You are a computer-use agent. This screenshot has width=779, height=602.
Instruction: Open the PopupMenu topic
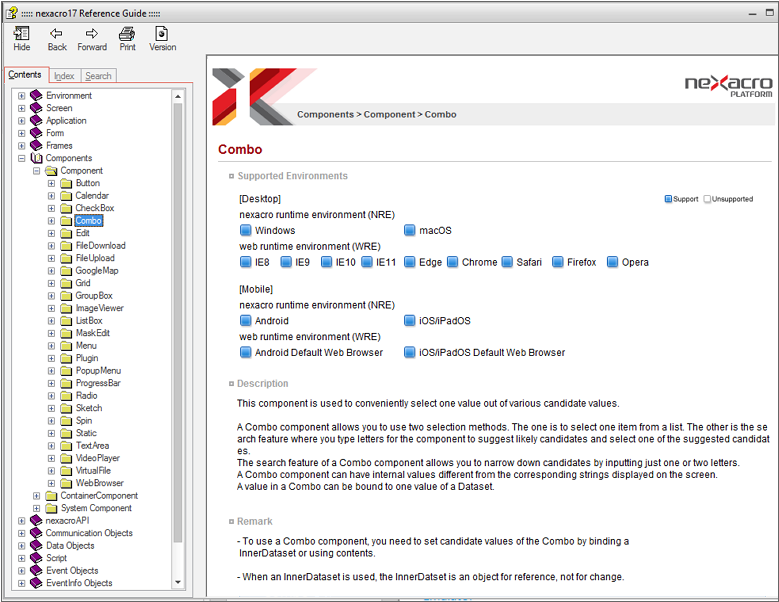click(x=98, y=371)
